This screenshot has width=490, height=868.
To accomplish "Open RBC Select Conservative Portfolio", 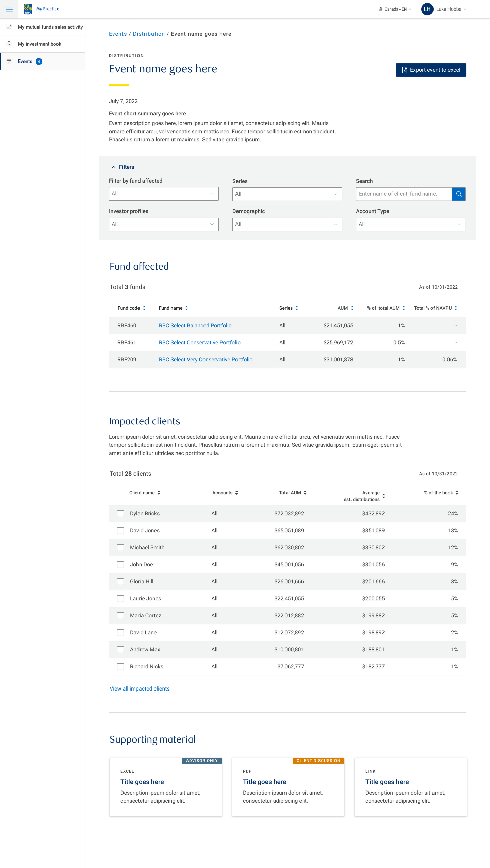I will point(200,343).
